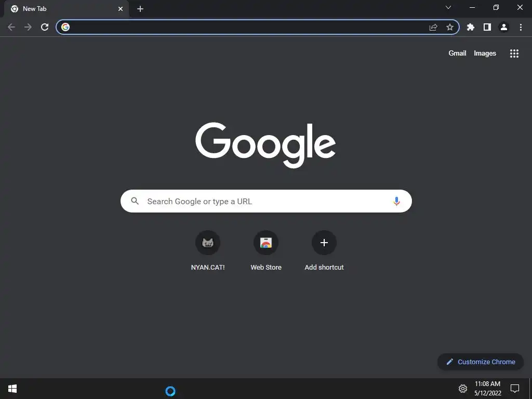Open the Extensions puzzle icon

point(470,27)
